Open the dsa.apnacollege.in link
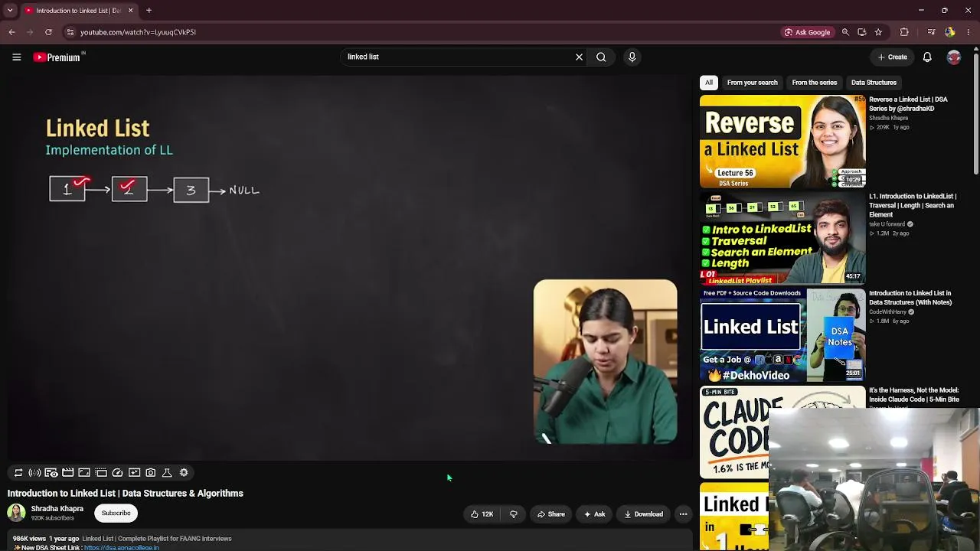 pos(122,548)
